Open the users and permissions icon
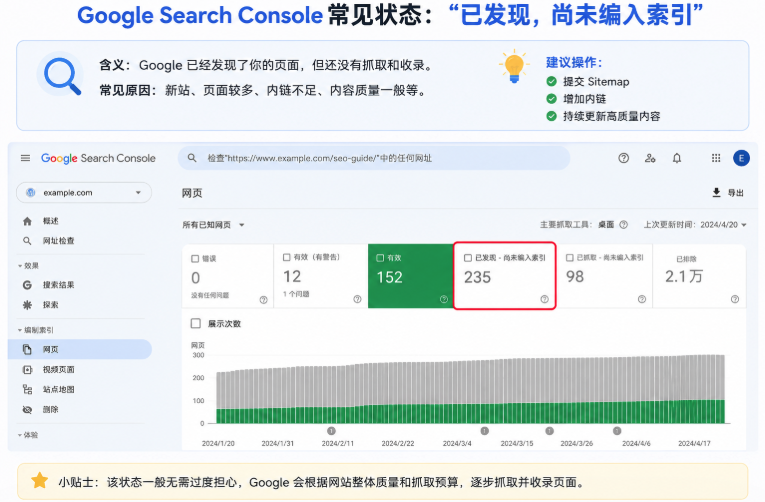The image size is (765, 502). (x=650, y=158)
